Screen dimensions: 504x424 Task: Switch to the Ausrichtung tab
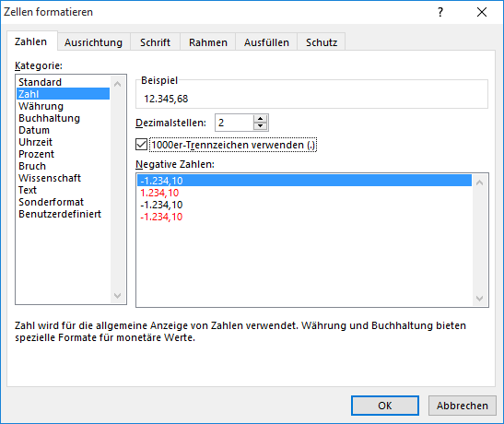click(x=94, y=42)
